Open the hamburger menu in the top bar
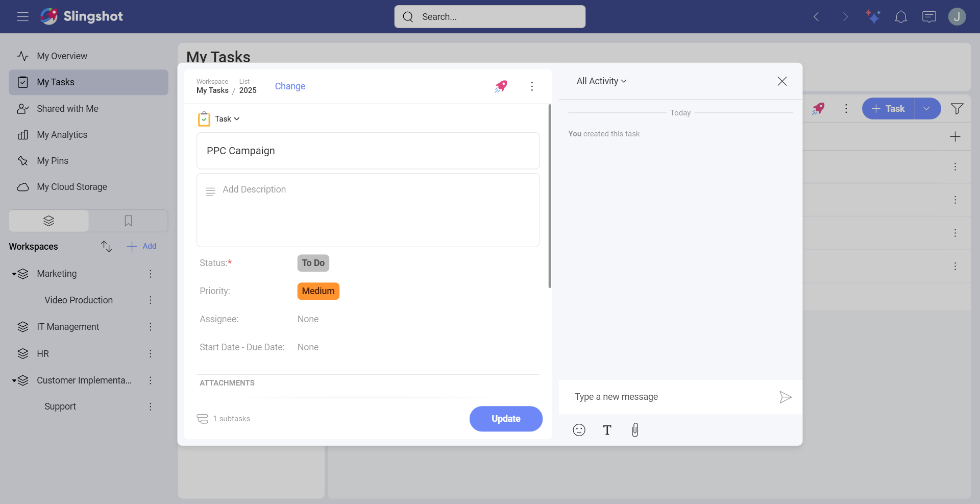The image size is (980, 504). coord(22,17)
